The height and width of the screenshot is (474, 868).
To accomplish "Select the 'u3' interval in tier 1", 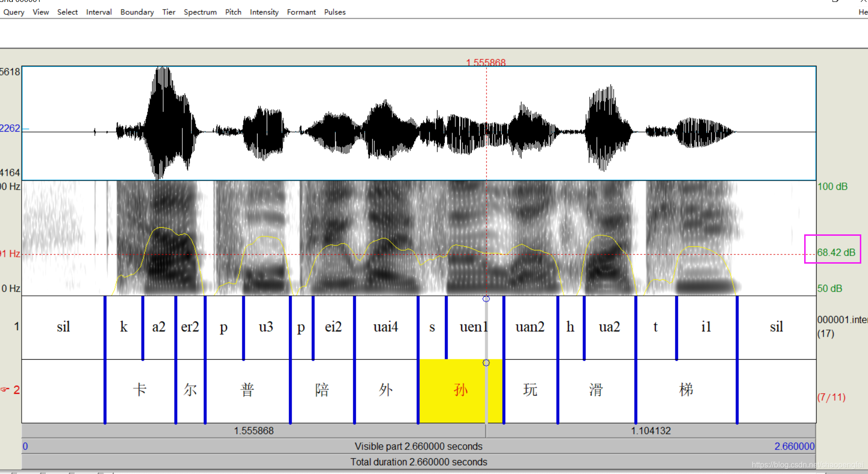I will (266, 327).
